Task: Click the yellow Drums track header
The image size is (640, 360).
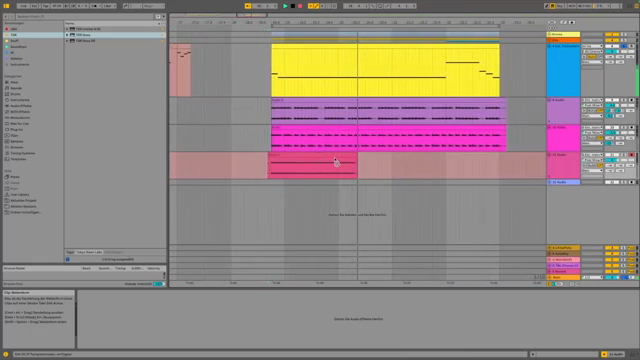Action: pos(563,34)
